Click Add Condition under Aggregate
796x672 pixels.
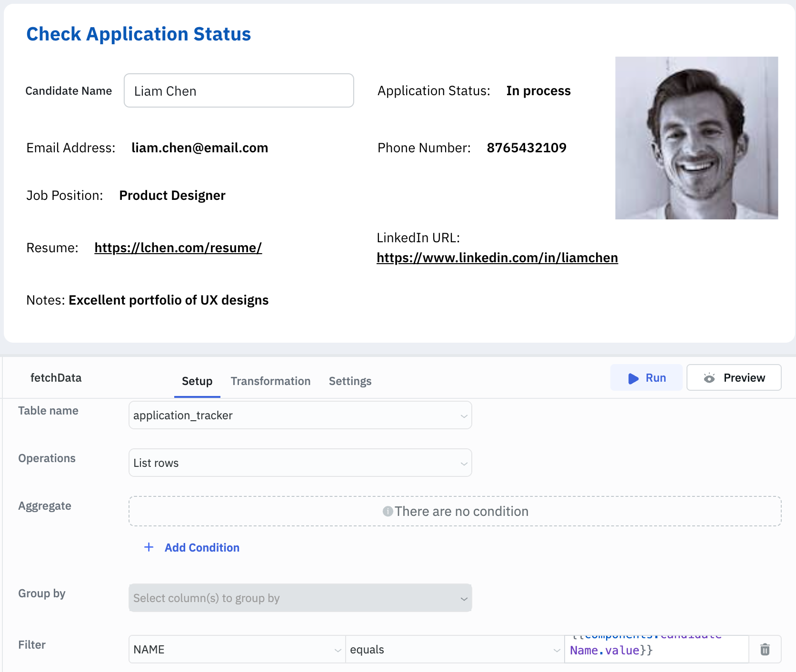(x=202, y=548)
